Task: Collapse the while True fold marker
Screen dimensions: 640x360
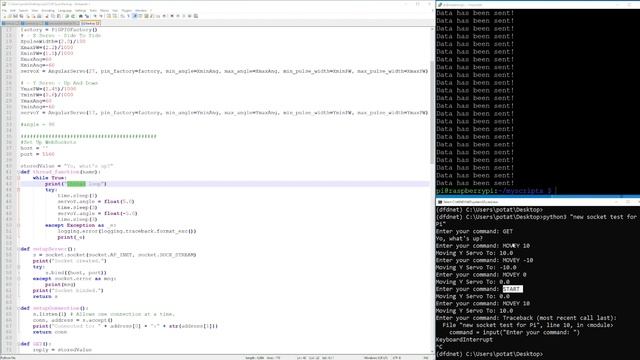Action: 18,178
